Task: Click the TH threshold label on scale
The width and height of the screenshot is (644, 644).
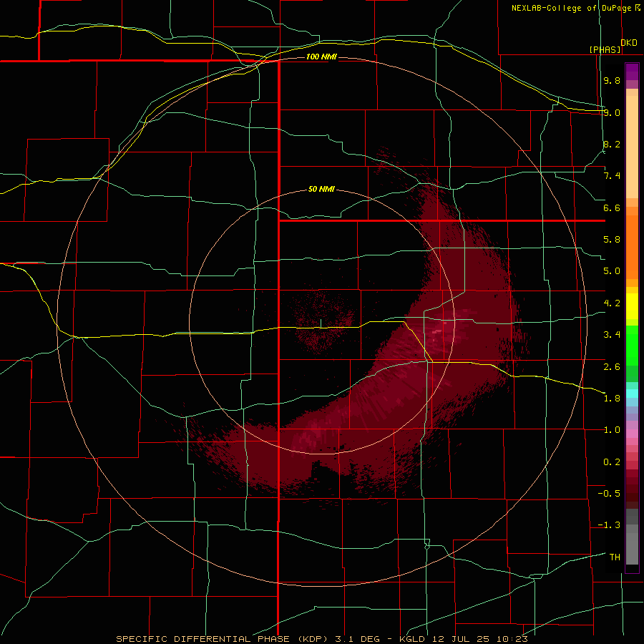Action: (615, 557)
